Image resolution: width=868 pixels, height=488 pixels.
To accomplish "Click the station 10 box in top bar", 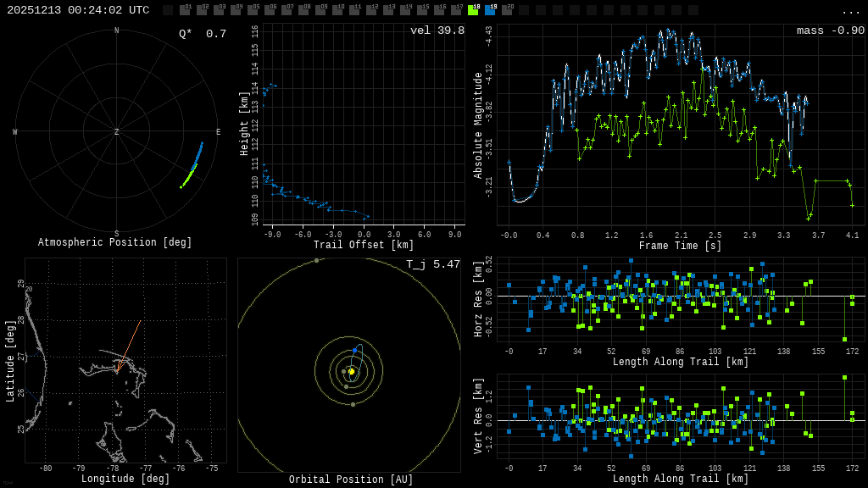I will [337, 10].
